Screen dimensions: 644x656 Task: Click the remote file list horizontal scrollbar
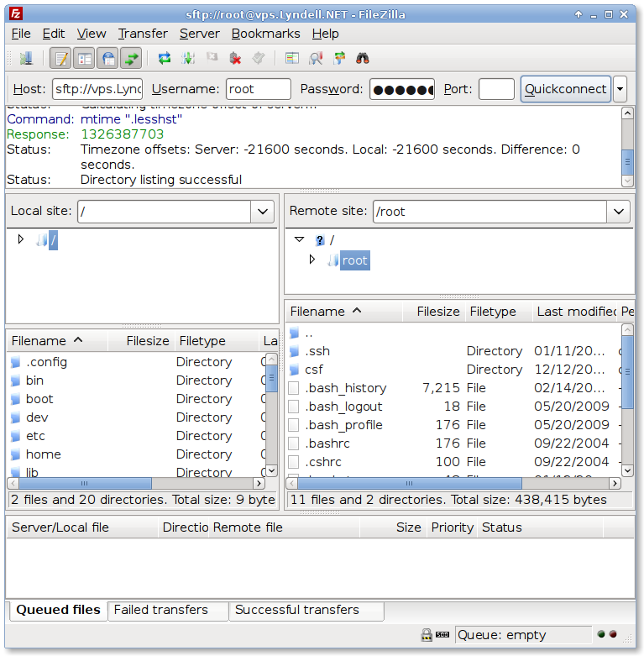tap(453, 484)
